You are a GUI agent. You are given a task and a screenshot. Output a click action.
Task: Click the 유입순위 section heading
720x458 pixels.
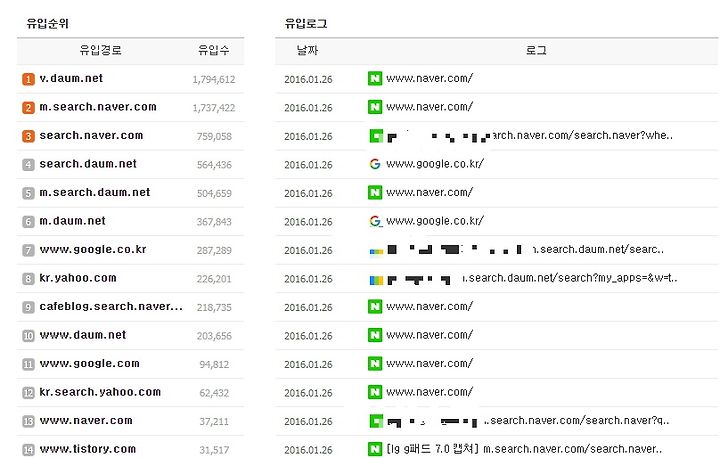point(47,23)
